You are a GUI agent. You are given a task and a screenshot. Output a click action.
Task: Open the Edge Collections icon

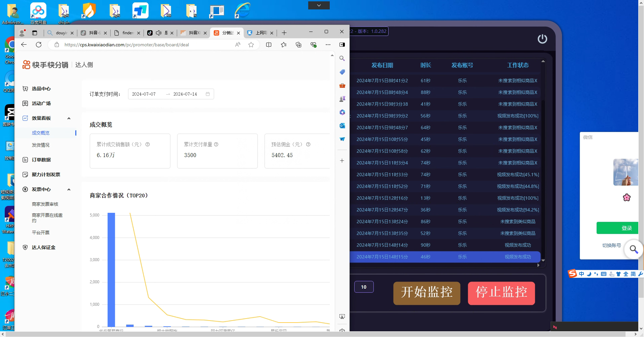click(x=298, y=45)
